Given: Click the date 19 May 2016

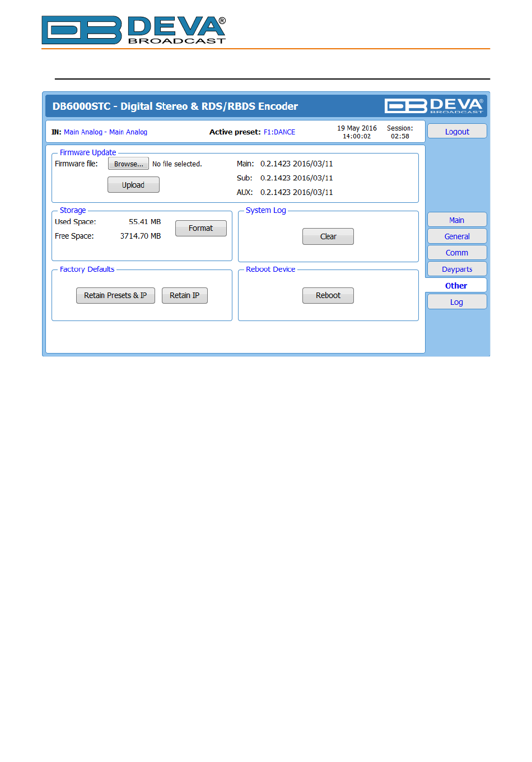Looking at the screenshot, I should click(x=357, y=128).
